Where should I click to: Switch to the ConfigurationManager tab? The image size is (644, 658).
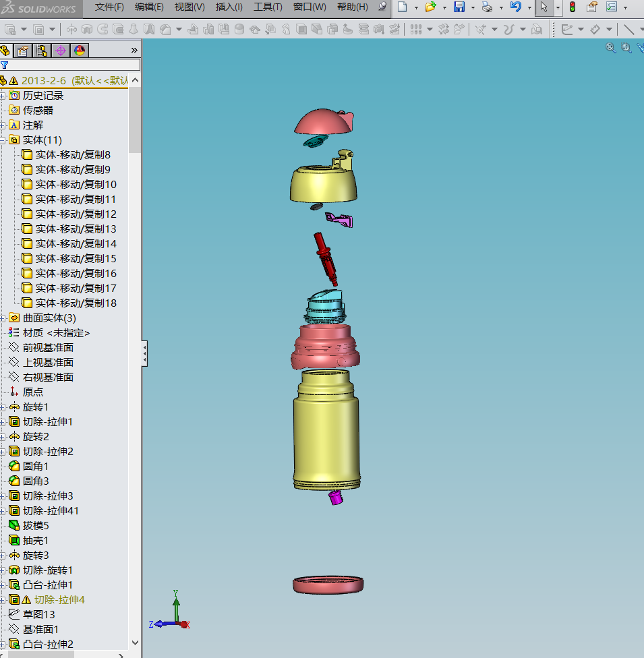pyautogui.click(x=42, y=51)
